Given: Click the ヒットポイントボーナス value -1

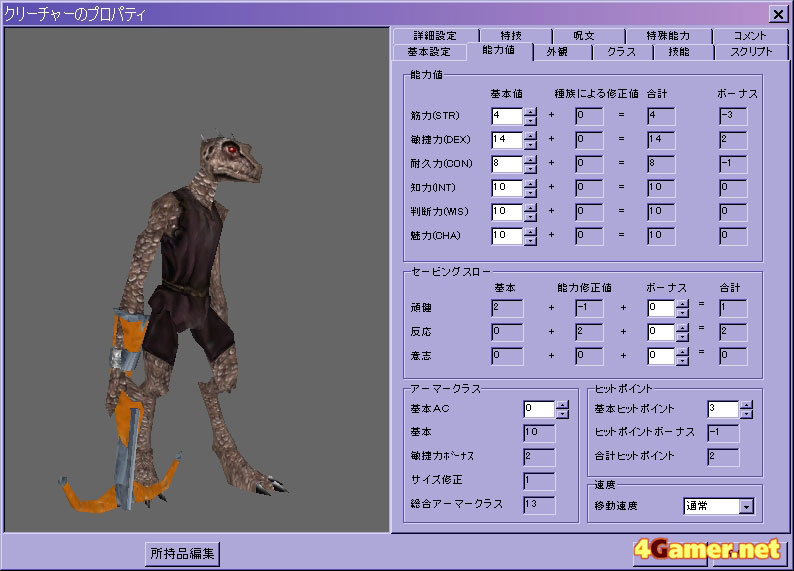Looking at the screenshot, I should [723, 433].
